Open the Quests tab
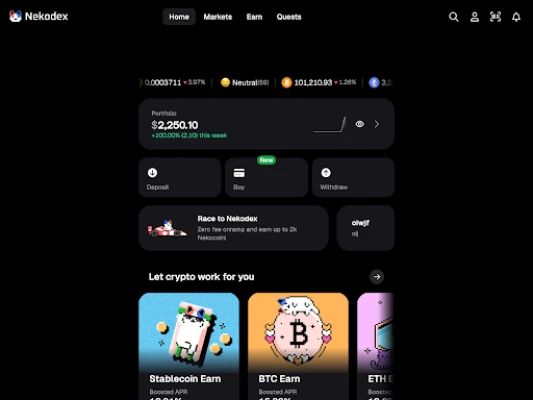 click(289, 17)
